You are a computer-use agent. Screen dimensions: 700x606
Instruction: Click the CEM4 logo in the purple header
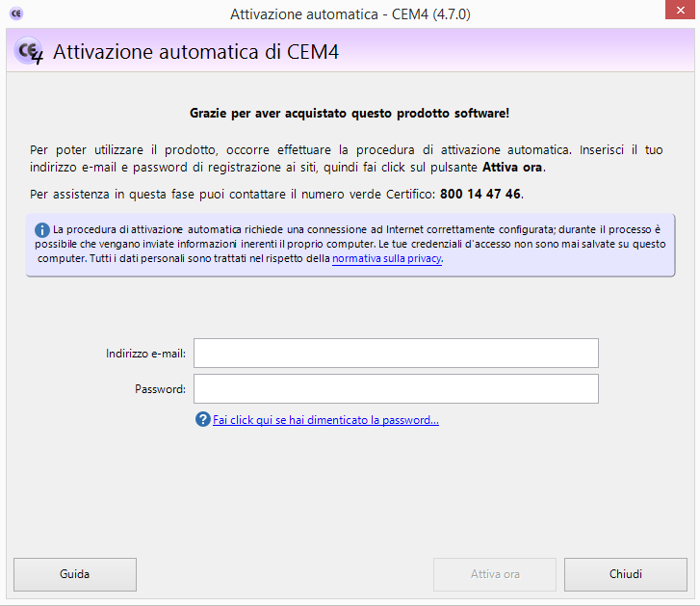(30, 52)
